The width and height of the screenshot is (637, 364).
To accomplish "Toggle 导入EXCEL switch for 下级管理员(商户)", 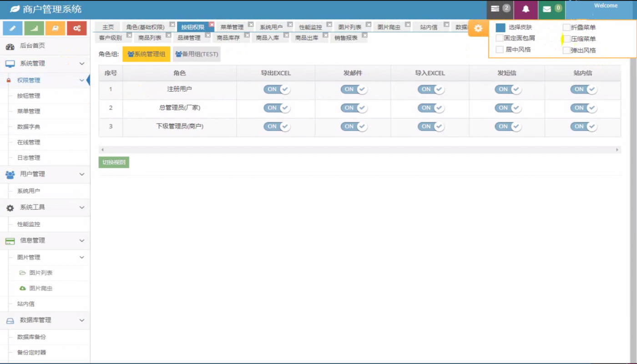I will pyautogui.click(x=431, y=126).
